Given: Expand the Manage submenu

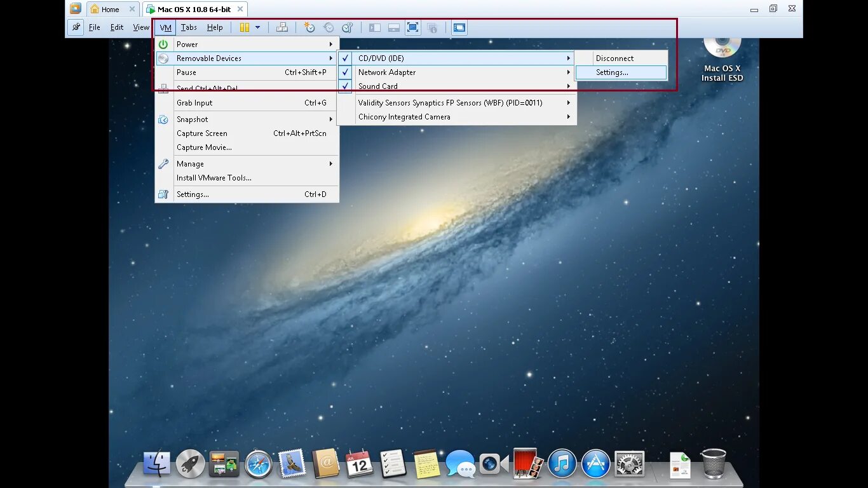Looking at the screenshot, I should click(x=247, y=164).
